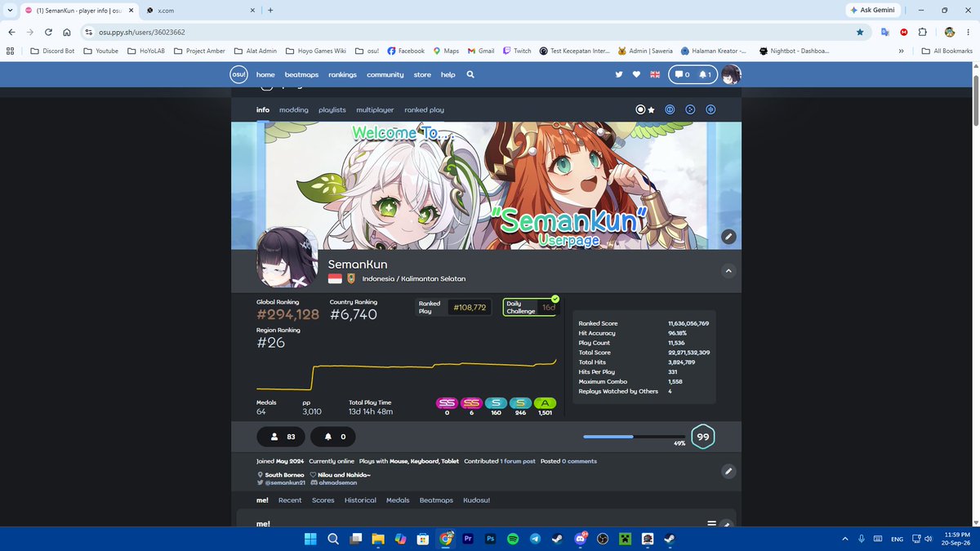
Task: Click the Ranked Play #108,772 box
Action: click(x=455, y=307)
